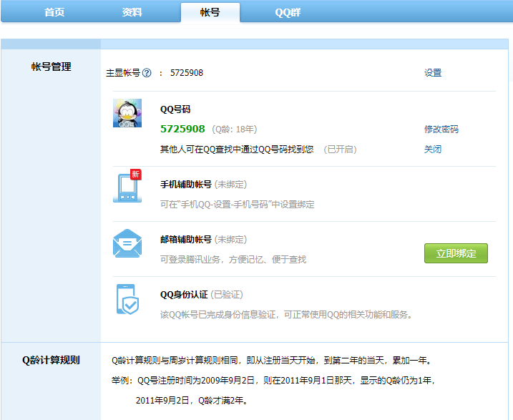Image resolution: width=513 pixels, height=420 pixels.
Task: Click the QQ身份认证 heading
Action: click(184, 295)
